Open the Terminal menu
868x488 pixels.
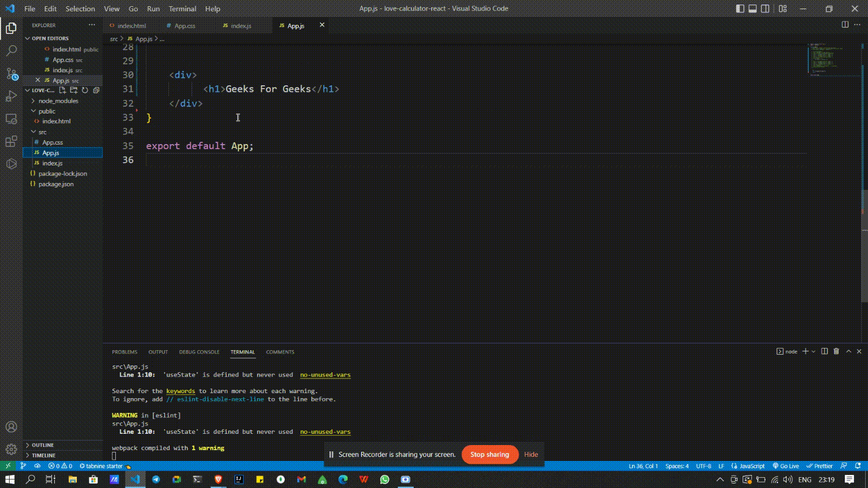pyautogui.click(x=183, y=8)
